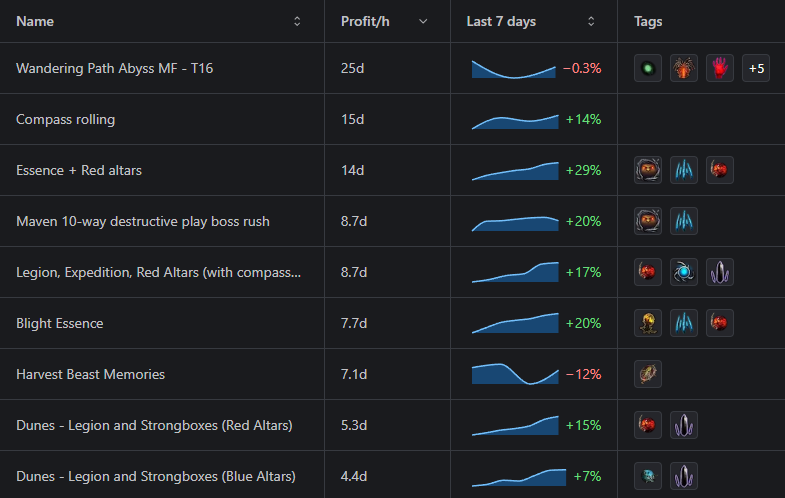785x498 pixels.
Task: Click the red altar tag in Blight Essence row
Action: (720, 323)
